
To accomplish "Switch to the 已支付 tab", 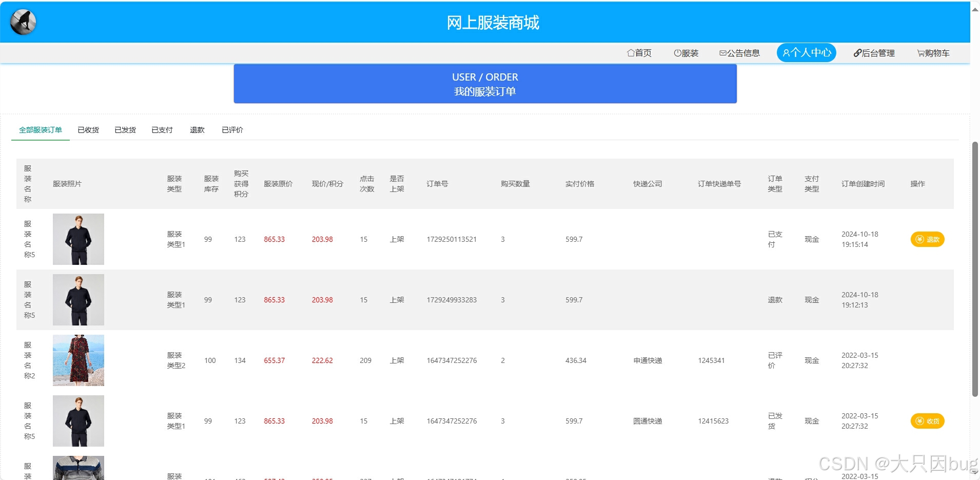I will pyautogui.click(x=162, y=130).
